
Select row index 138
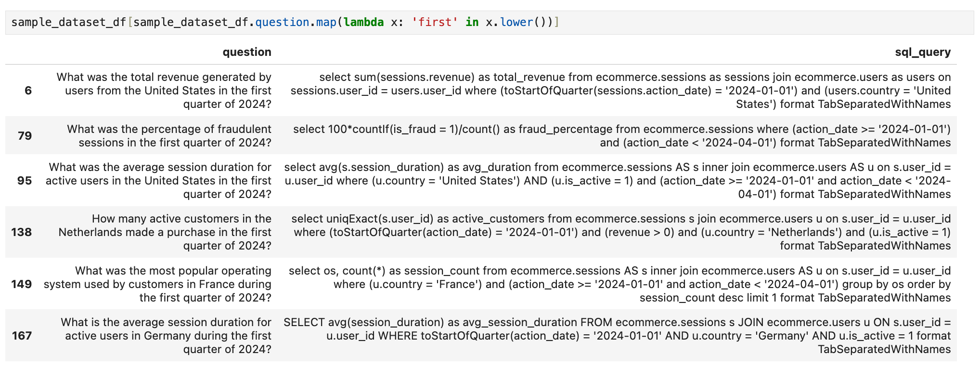pos(22,232)
